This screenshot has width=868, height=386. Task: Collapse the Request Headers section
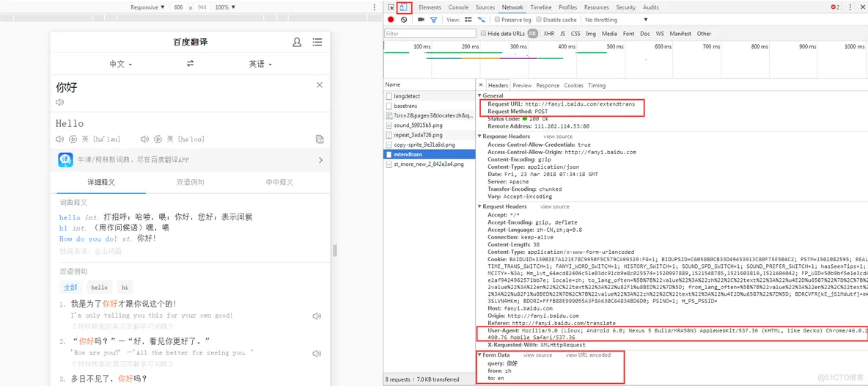point(480,206)
